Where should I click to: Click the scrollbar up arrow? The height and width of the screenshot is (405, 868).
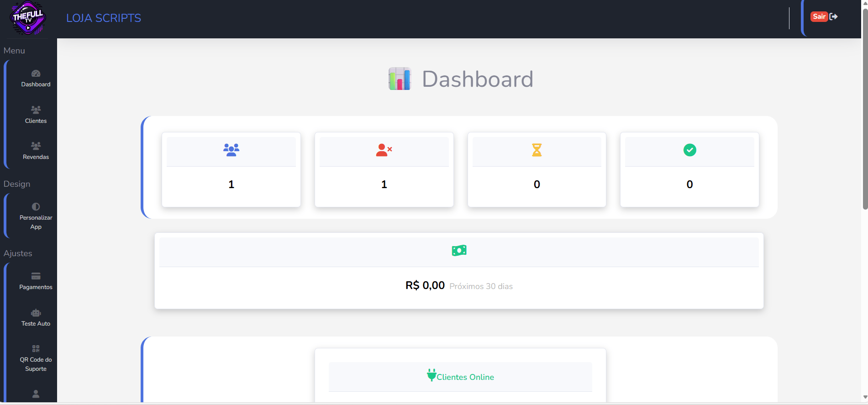click(x=865, y=4)
